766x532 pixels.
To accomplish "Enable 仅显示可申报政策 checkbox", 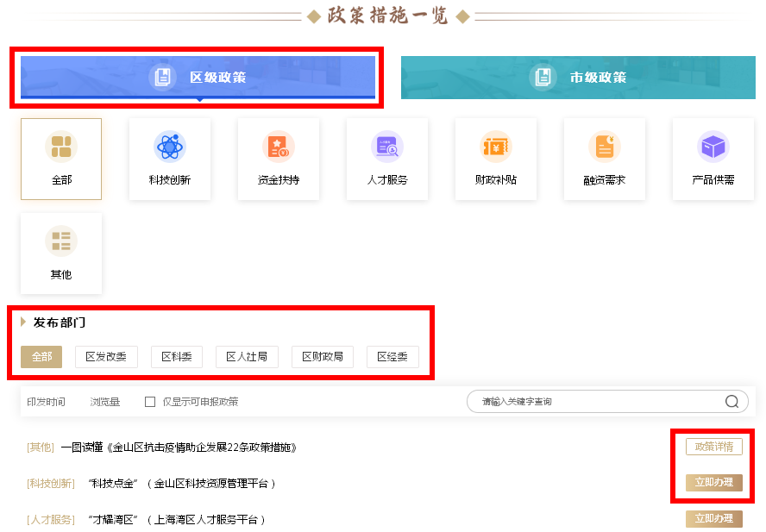I will (x=150, y=402).
